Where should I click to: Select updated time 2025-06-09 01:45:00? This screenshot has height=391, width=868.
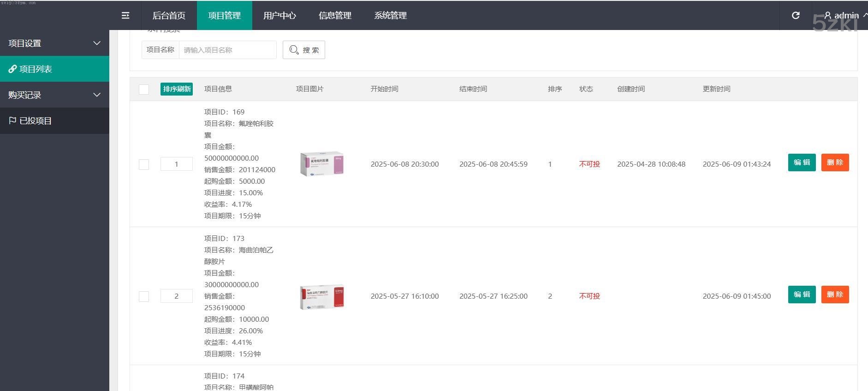click(x=737, y=296)
